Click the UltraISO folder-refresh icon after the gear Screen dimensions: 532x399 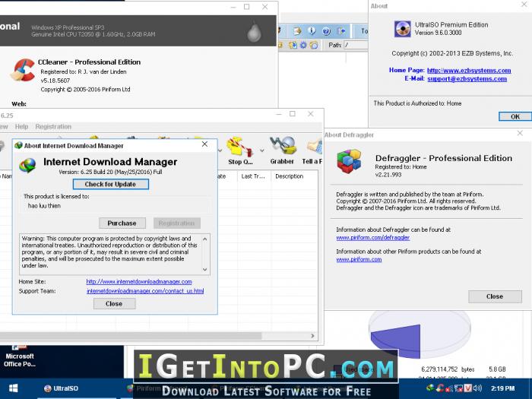click(314, 45)
